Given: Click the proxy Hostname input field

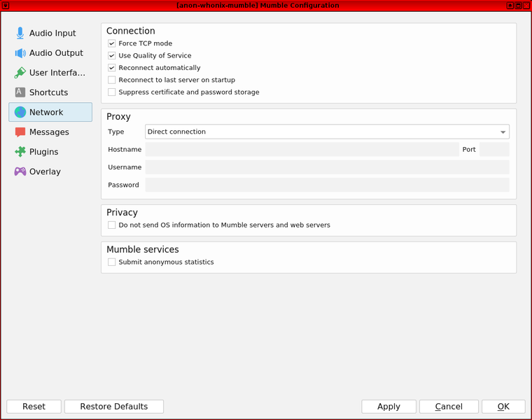Looking at the screenshot, I should [302, 149].
